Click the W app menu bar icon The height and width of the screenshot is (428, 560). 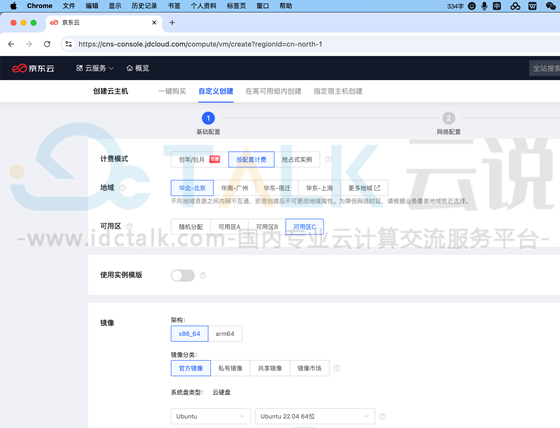532,6
